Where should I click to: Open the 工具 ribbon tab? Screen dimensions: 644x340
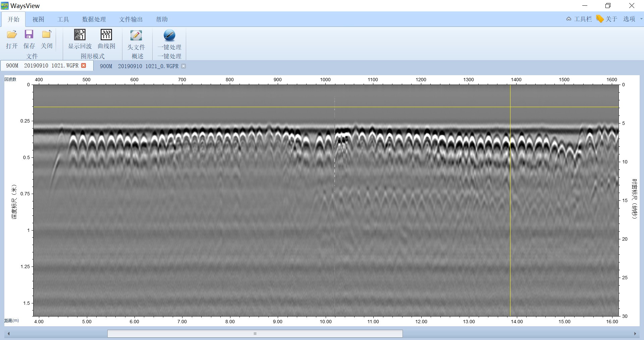point(63,19)
